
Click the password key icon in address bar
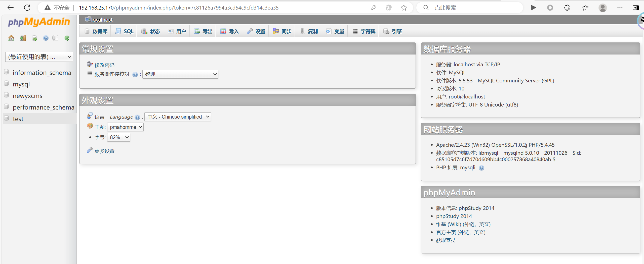[374, 8]
